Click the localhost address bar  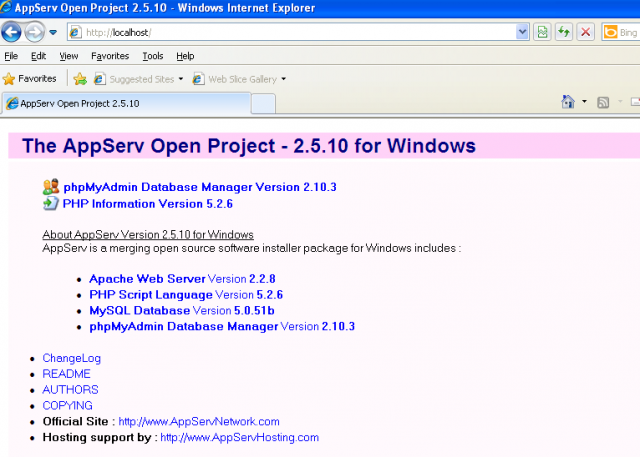click(x=299, y=32)
